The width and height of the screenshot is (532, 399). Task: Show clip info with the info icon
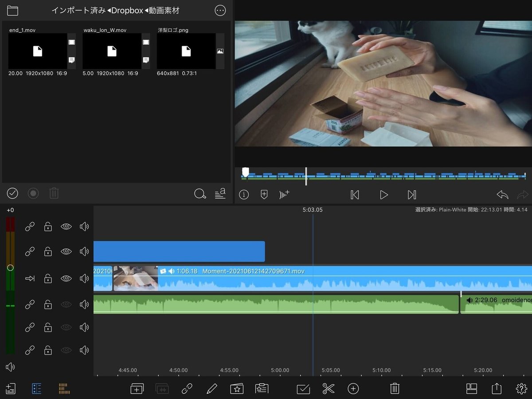pyautogui.click(x=244, y=195)
